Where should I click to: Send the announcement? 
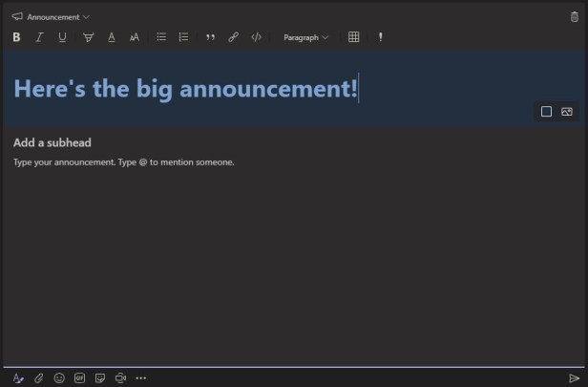click(x=574, y=378)
